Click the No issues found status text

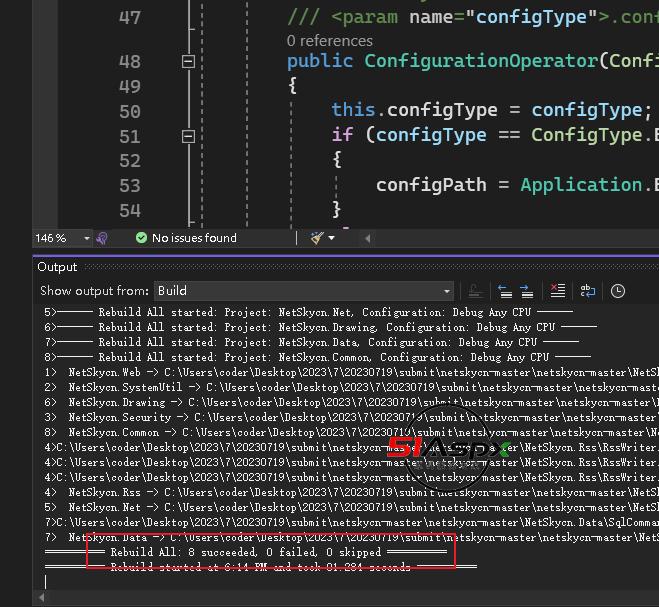[194, 238]
